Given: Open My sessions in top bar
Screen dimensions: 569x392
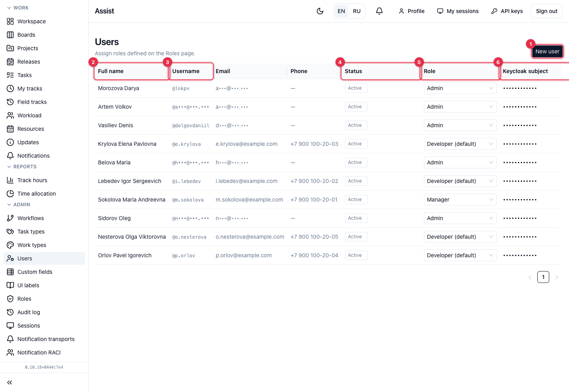Looking at the screenshot, I should pyautogui.click(x=458, y=11).
